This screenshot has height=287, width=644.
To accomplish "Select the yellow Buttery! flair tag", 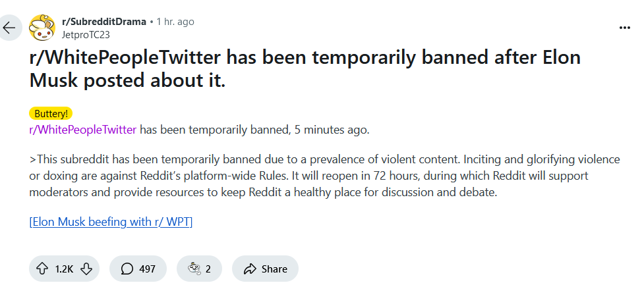I will click(x=51, y=114).
